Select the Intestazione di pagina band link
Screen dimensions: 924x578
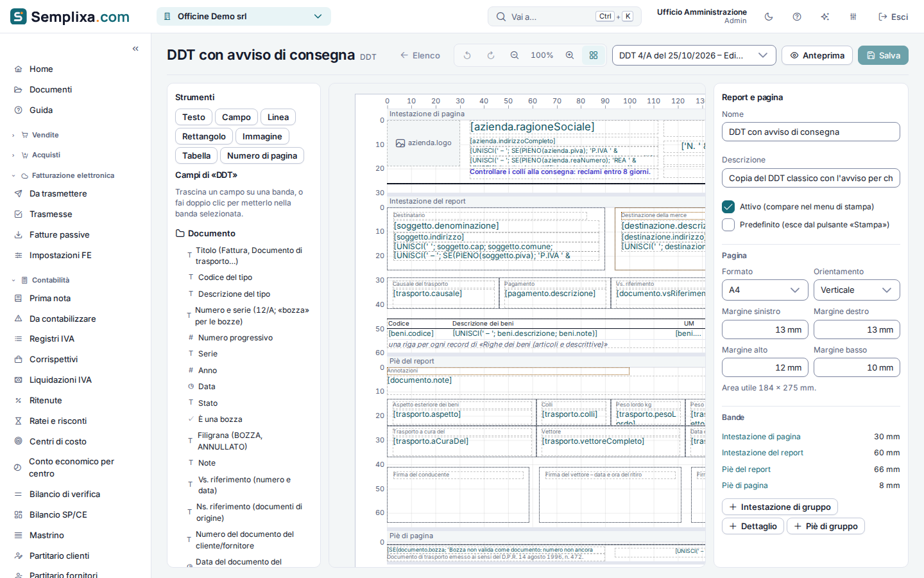pos(761,437)
